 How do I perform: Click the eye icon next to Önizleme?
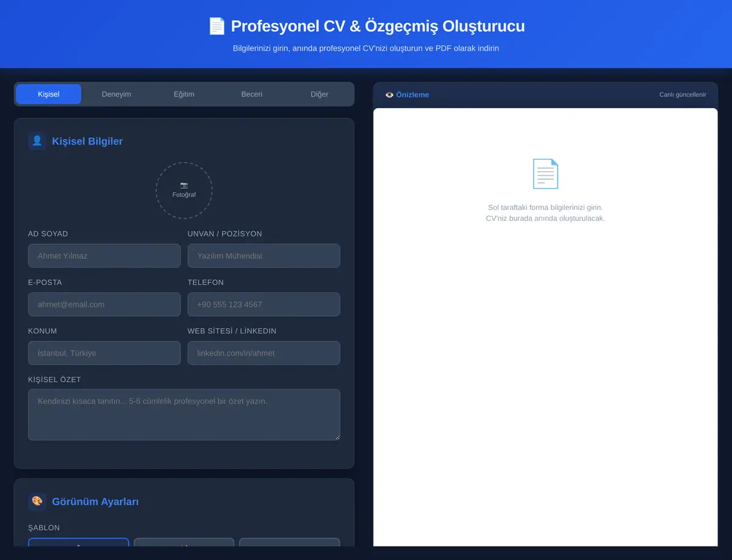click(389, 95)
